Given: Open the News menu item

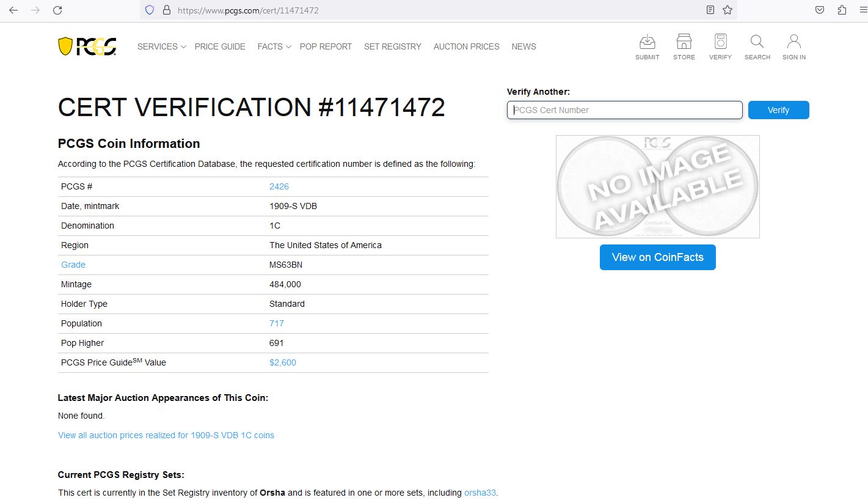Looking at the screenshot, I should [523, 46].
